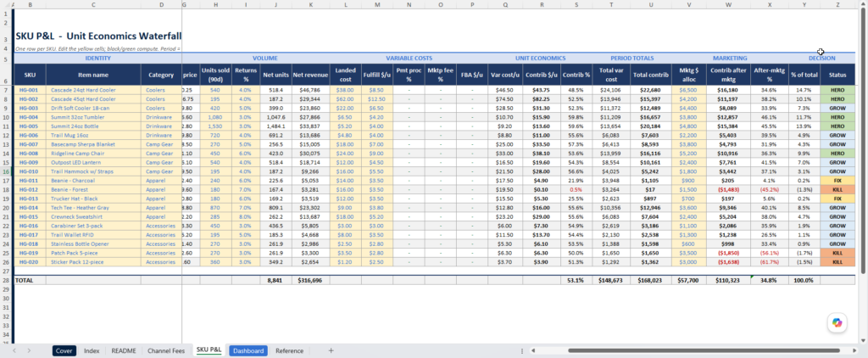Select the KILL status for Beanie - Forest
This screenshot has width=868, height=358.
[838, 189]
